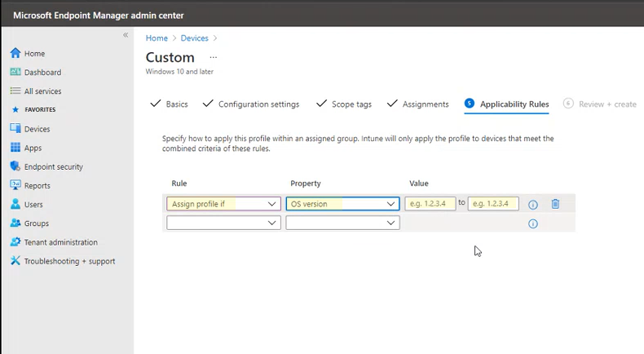644x354 pixels.
Task: Open the 'Assign profile if' rule dropdown
Action: 223,204
